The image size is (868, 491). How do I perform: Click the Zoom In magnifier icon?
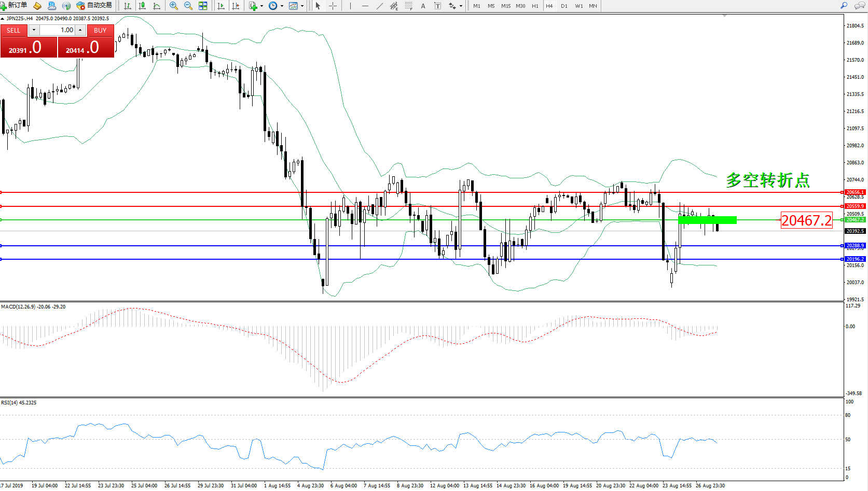point(173,6)
